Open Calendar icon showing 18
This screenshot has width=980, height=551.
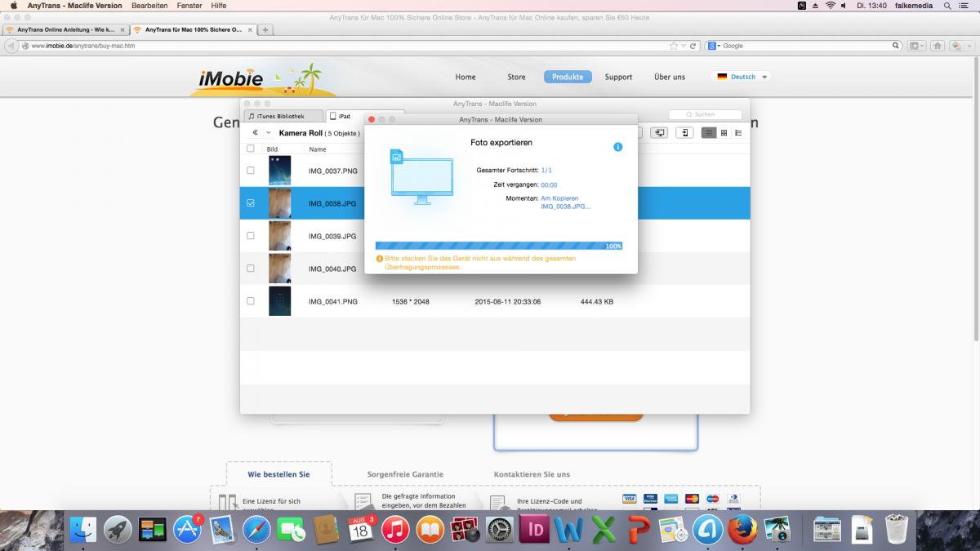click(x=360, y=531)
